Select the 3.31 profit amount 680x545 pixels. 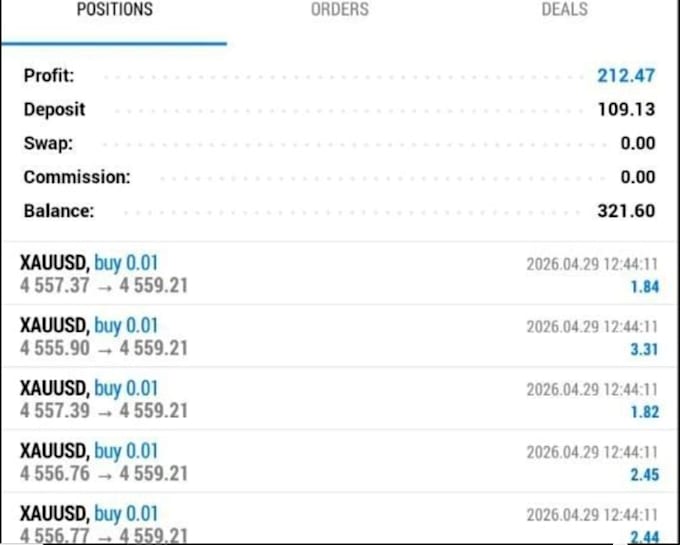(644, 349)
